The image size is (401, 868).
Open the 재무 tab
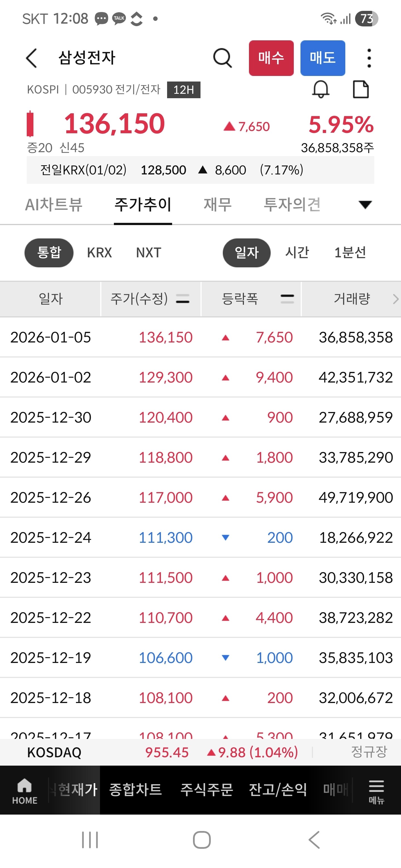(x=217, y=204)
